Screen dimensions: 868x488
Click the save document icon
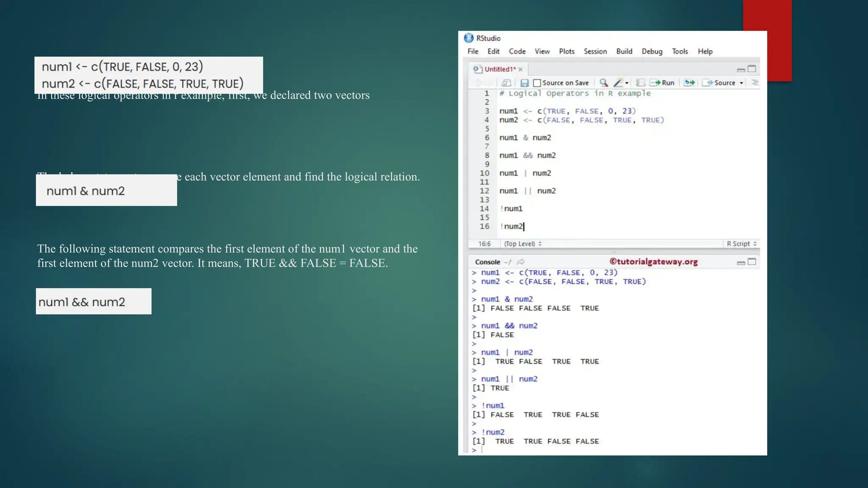524,83
